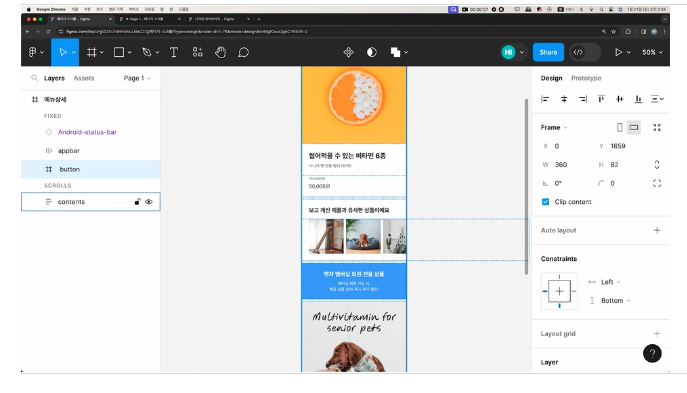The width and height of the screenshot is (687, 393).
Task: Select the Frame tool
Action: 92,52
